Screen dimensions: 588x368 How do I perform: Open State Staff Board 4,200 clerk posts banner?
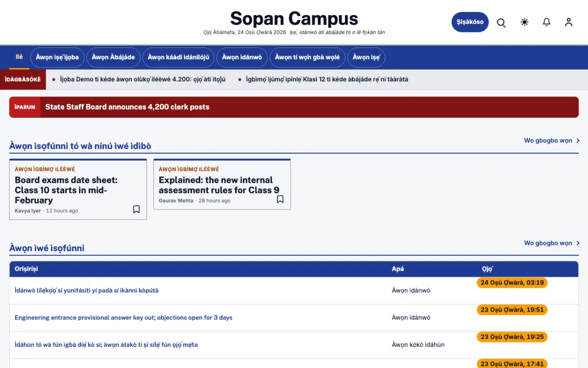(294, 107)
